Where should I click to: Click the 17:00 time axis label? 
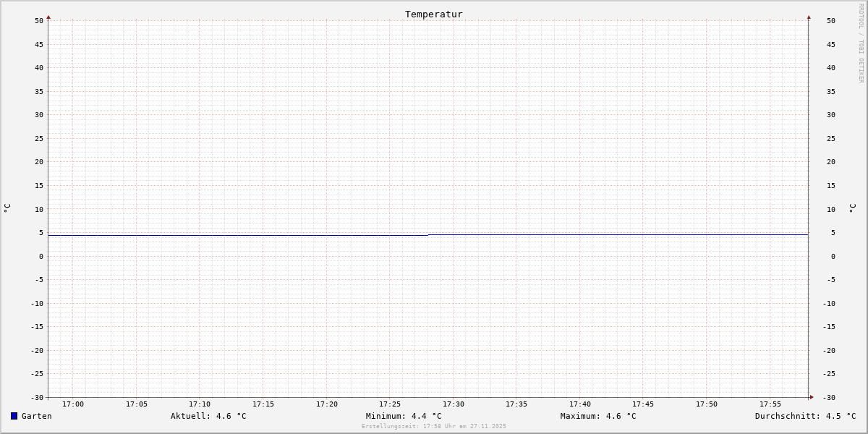point(73,404)
